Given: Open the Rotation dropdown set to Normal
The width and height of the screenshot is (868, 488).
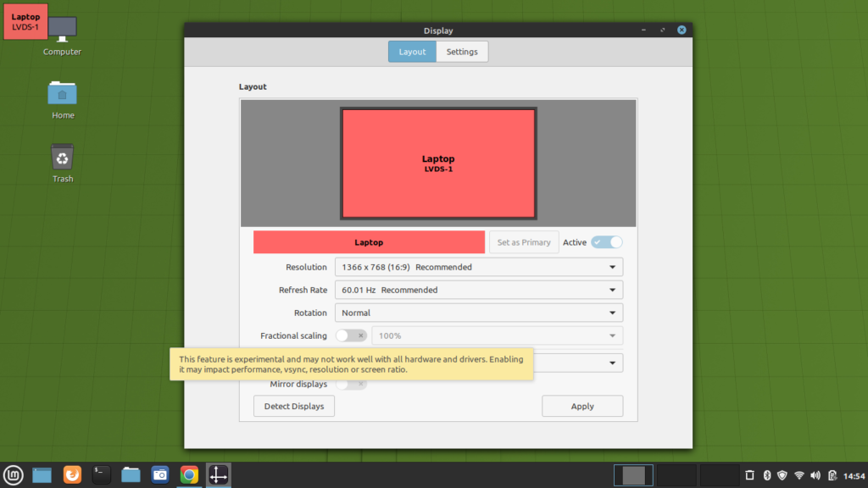Looking at the screenshot, I should (479, 313).
